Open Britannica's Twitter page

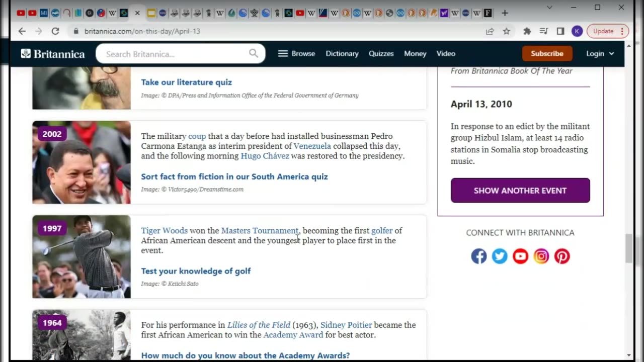[x=500, y=256]
